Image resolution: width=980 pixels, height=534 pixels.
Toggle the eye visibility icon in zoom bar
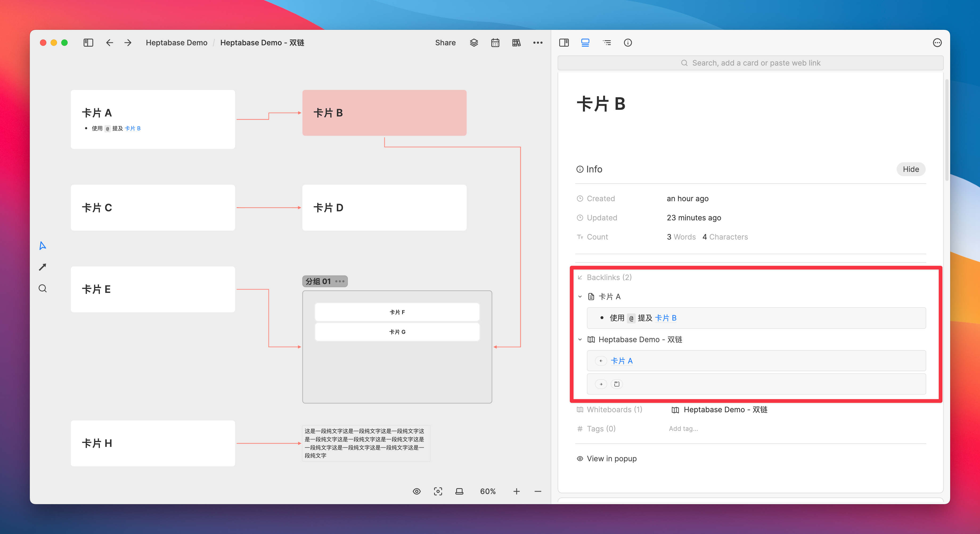coord(416,491)
